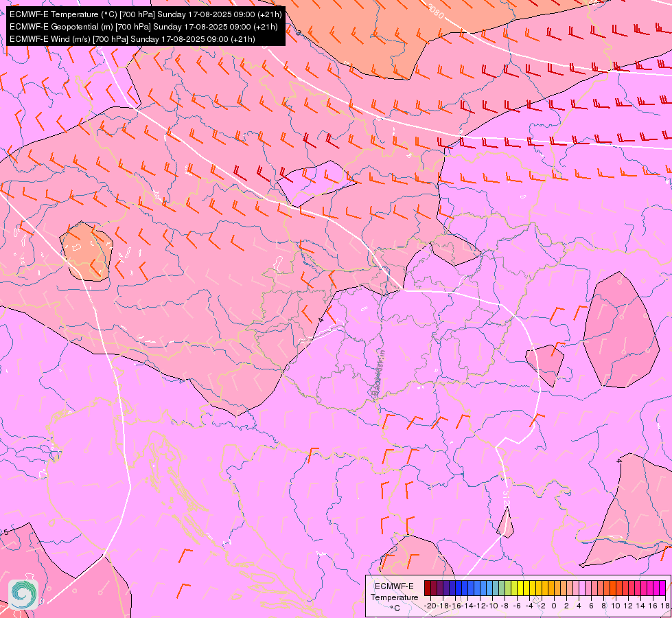Select the ECMWF-E Geopotential header line
672x618 pixels.
pyautogui.click(x=143, y=27)
